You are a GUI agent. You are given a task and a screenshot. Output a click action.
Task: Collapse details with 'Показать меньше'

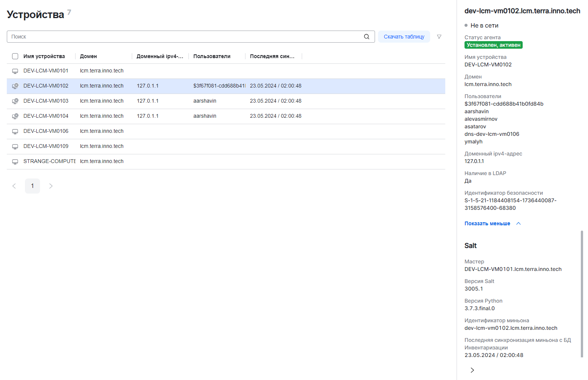click(x=487, y=223)
